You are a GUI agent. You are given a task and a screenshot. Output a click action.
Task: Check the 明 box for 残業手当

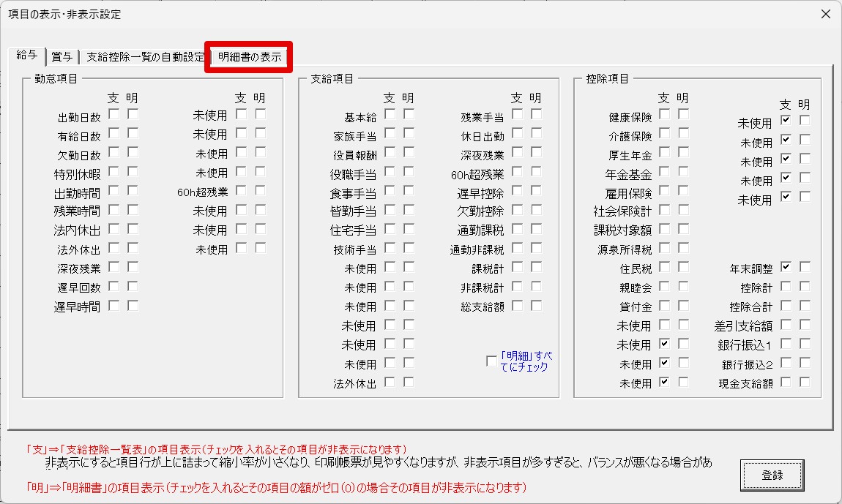point(536,114)
